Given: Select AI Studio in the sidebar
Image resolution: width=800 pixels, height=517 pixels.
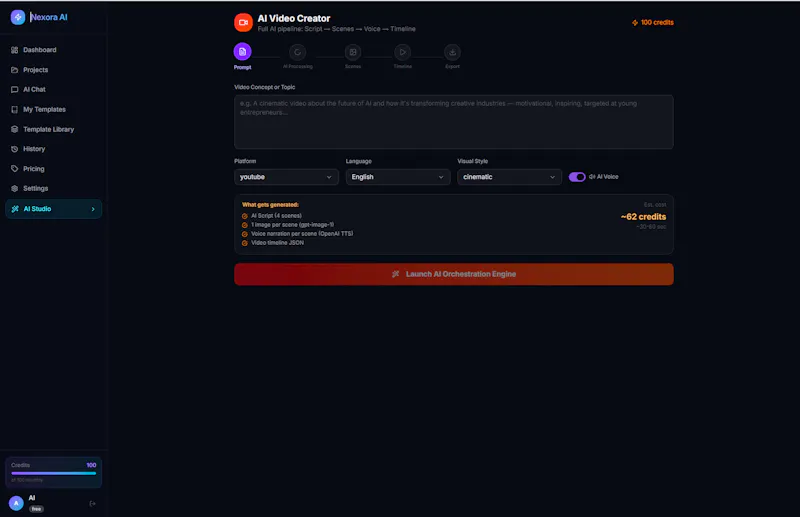Looking at the screenshot, I should tap(54, 209).
